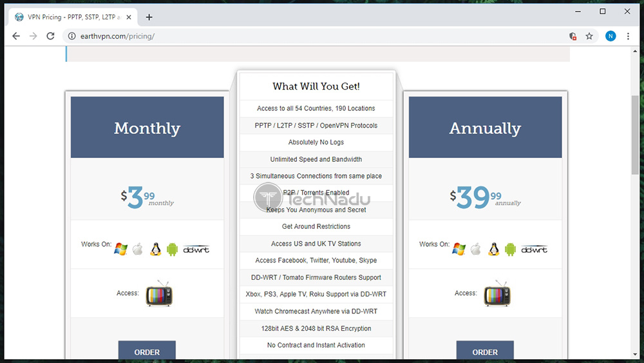Screen dimensions: 644x363
Task: Click 'Watch Chromecast Anywhere via DD-WRT'
Action: point(316,311)
